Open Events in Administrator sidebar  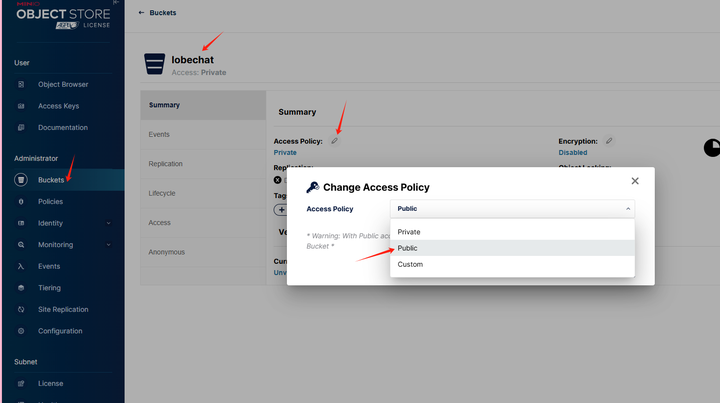[49, 266]
